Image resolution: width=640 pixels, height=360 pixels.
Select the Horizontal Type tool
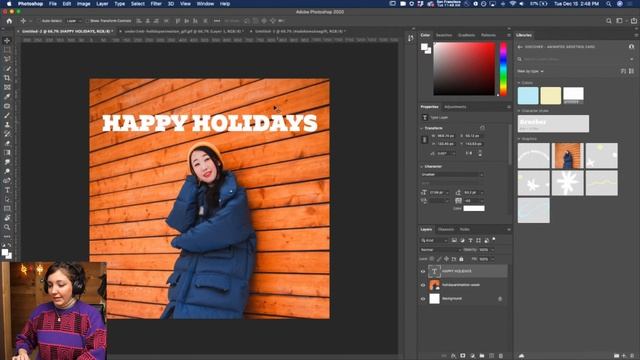coord(7,190)
